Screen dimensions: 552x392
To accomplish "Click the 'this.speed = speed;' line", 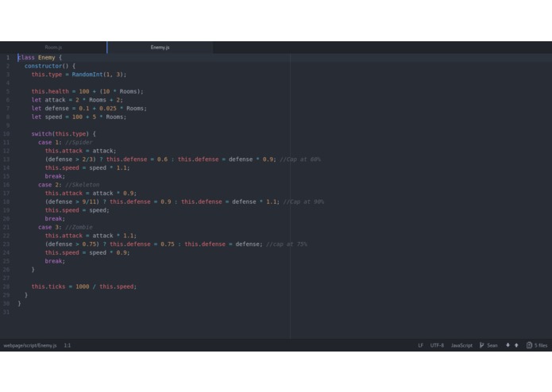I will click(x=77, y=210).
